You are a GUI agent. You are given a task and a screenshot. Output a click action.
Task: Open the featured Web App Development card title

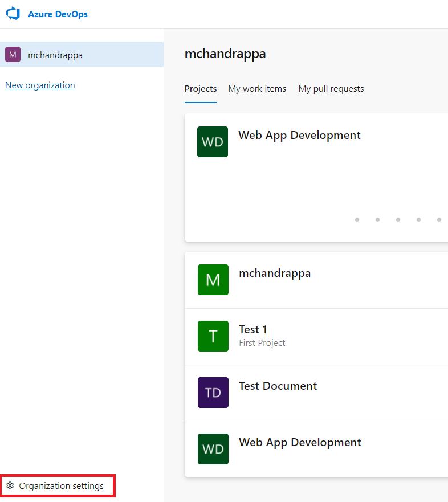[x=299, y=136]
